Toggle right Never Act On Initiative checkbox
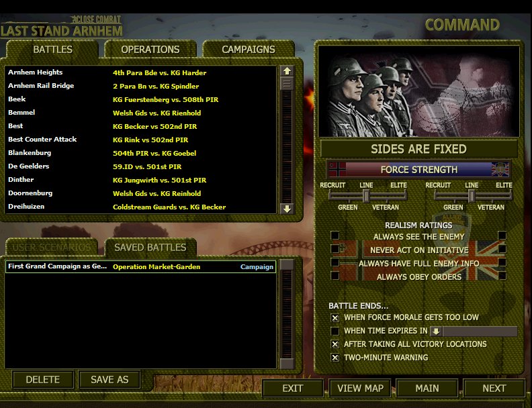This screenshot has width=532, height=408. [502, 249]
